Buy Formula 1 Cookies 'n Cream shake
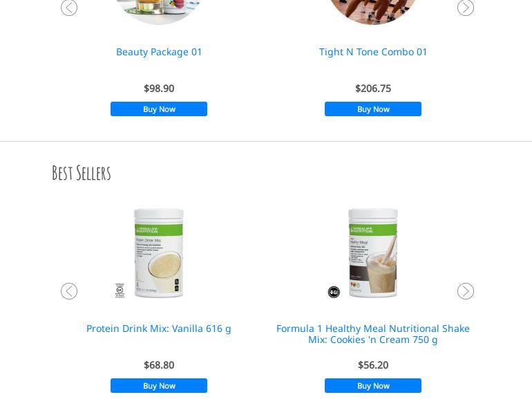This screenshot has height=406, width=532. [373, 386]
